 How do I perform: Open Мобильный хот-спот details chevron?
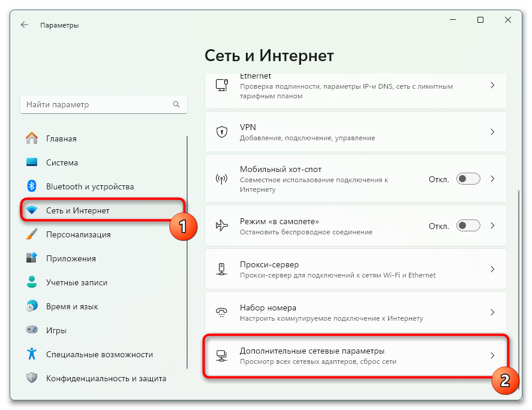[492, 179]
